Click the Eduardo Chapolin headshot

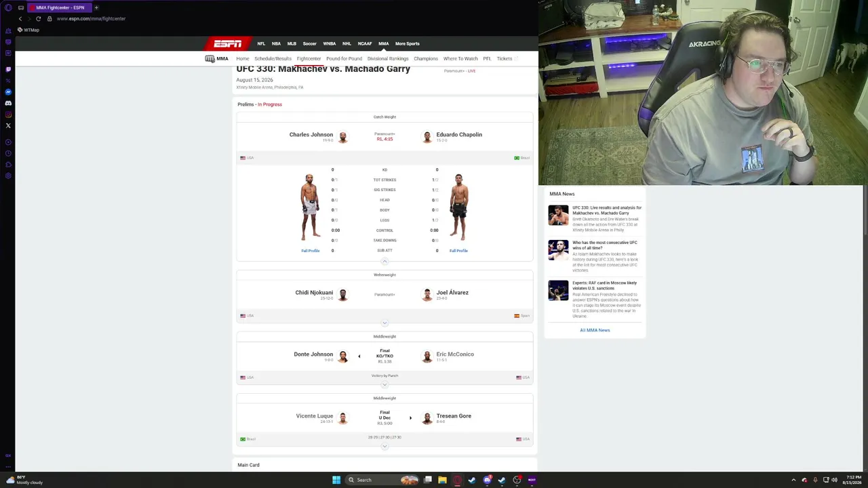427,137
